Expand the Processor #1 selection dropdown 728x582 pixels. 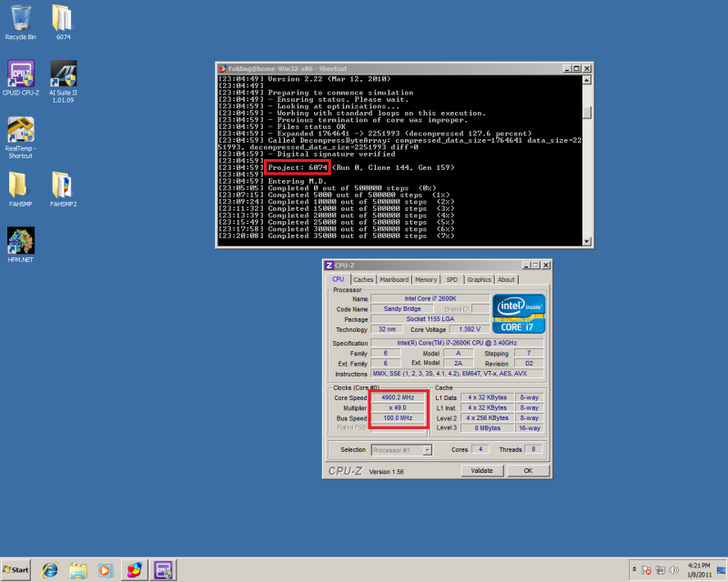[x=427, y=450]
